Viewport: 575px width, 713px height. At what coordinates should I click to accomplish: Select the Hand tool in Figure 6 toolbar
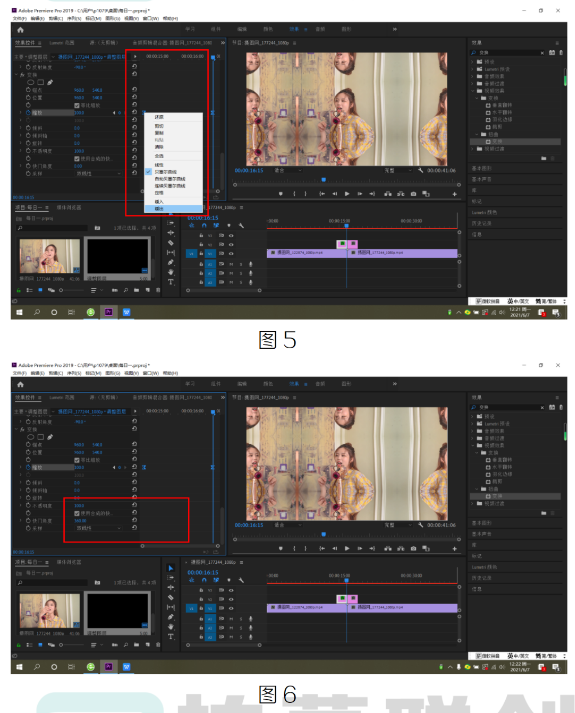tap(171, 627)
